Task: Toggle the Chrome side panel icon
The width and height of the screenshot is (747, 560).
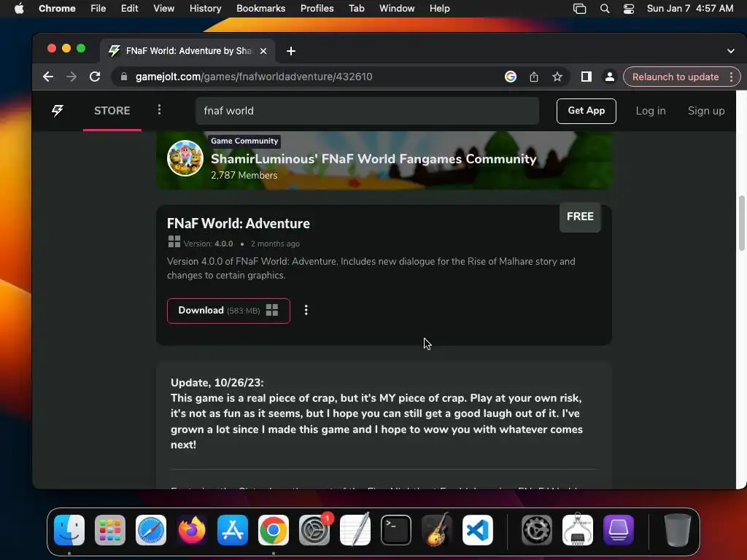Action: pyautogui.click(x=586, y=77)
